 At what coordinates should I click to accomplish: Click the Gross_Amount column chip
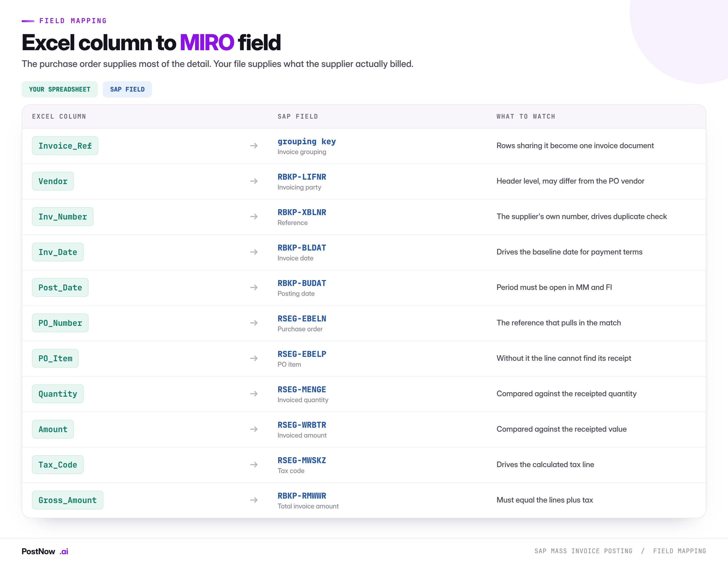click(x=67, y=500)
